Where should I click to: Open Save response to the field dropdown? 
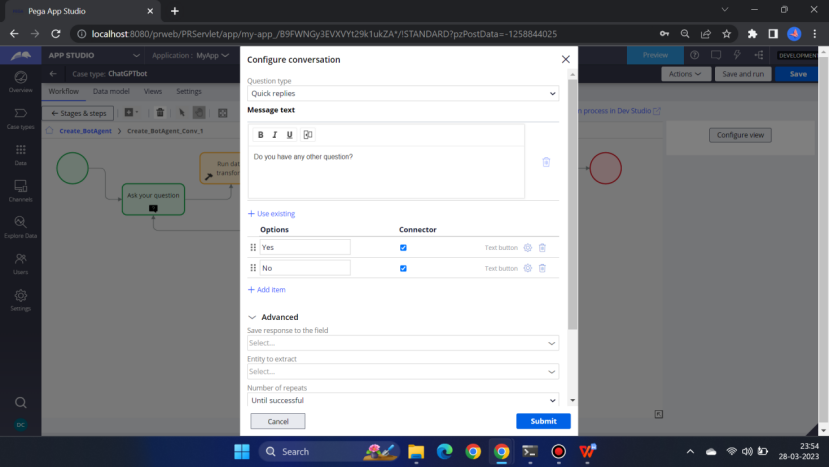click(403, 343)
